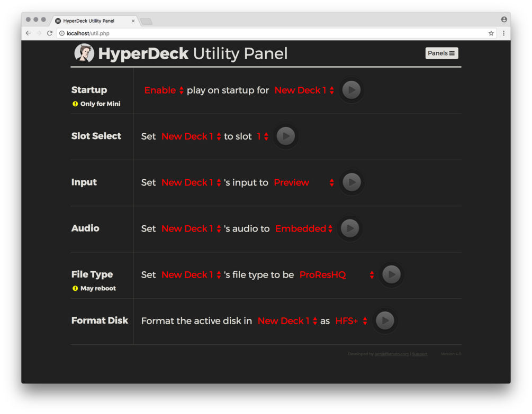The height and width of the screenshot is (414, 532).
Task: Open the File Type row deck dropdown
Action: [x=191, y=274]
